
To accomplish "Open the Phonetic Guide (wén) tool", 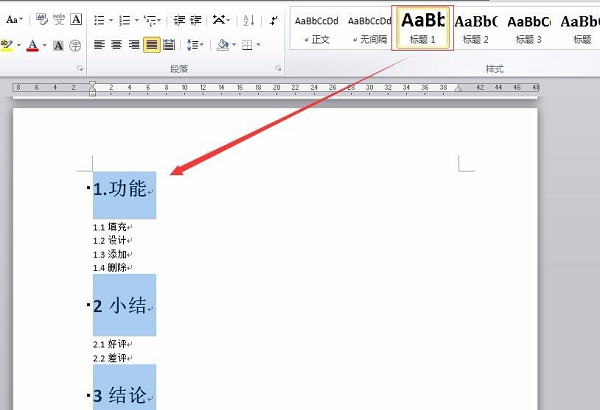I will [59, 20].
